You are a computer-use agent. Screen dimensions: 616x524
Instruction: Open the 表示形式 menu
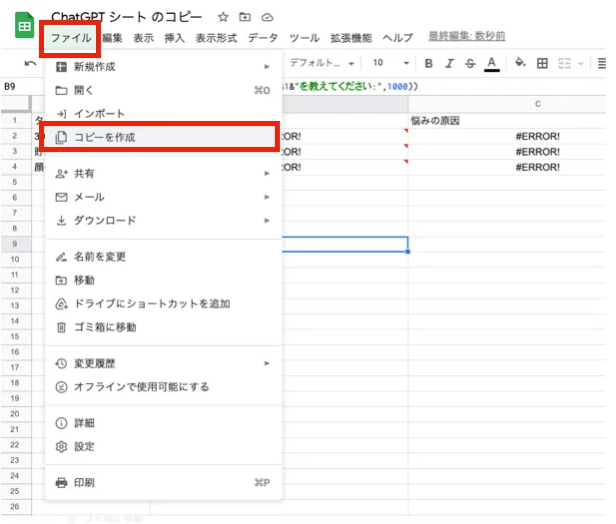click(x=216, y=38)
